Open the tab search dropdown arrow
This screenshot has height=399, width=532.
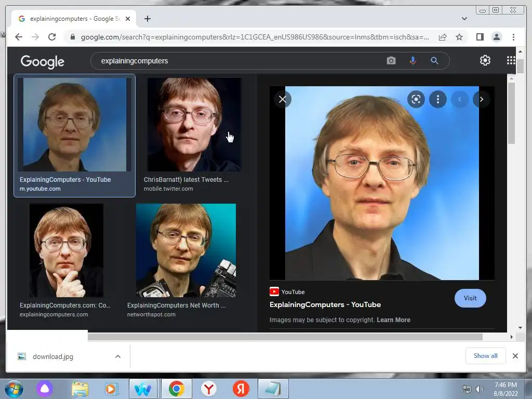[464, 19]
